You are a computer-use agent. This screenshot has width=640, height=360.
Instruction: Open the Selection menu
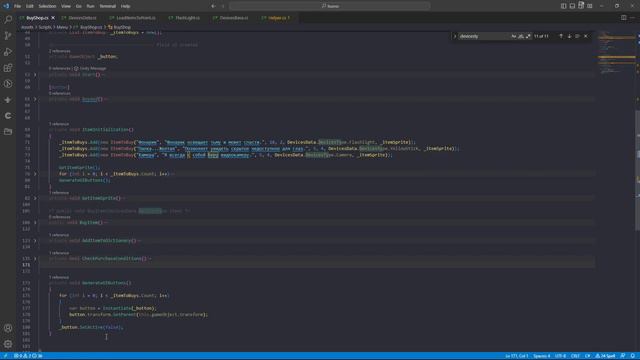tap(47, 6)
